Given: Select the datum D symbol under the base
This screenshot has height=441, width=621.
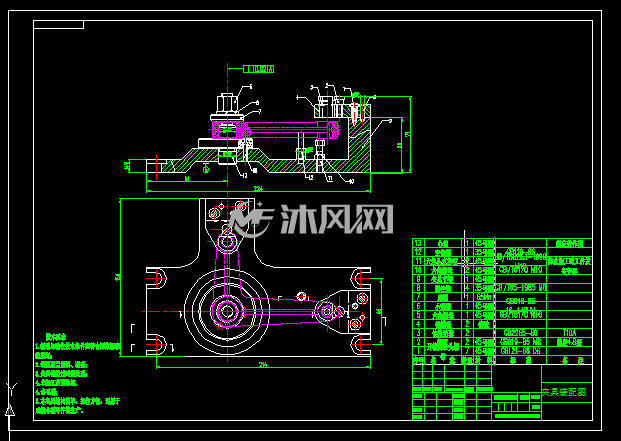Looking at the screenshot, I should coord(205,169).
